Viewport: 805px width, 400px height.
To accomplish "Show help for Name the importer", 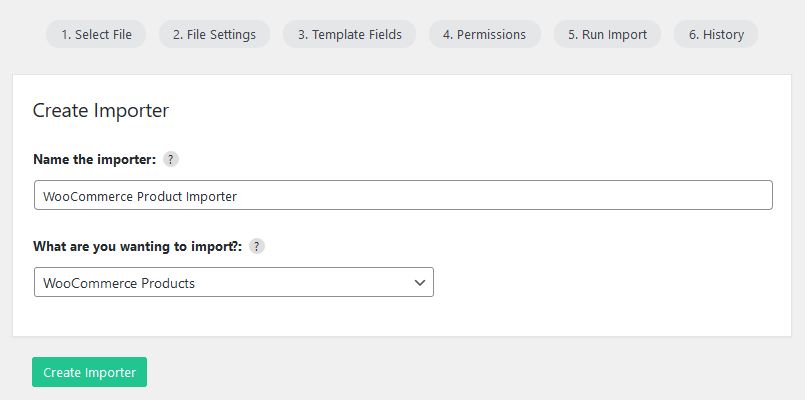I will (x=171, y=160).
